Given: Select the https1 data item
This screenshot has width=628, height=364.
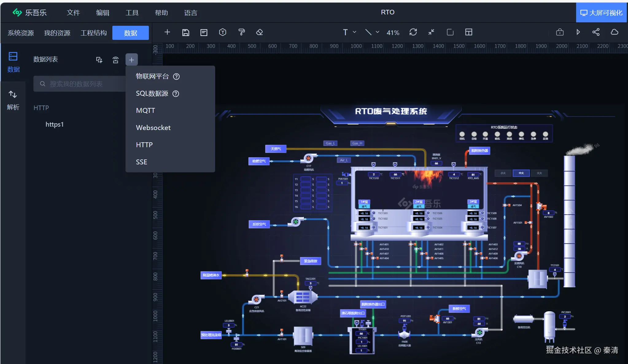Looking at the screenshot, I should click(55, 125).
